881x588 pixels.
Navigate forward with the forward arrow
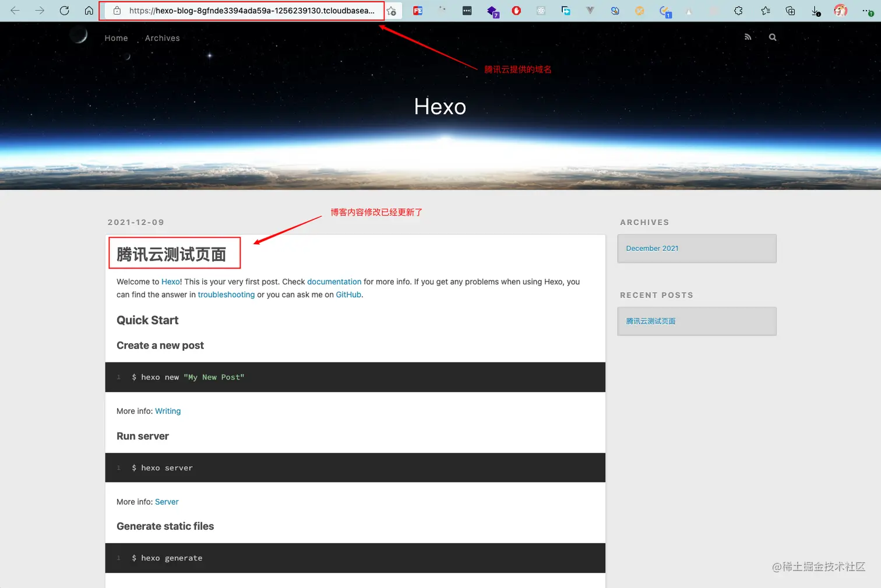click(x=40, y=10)
